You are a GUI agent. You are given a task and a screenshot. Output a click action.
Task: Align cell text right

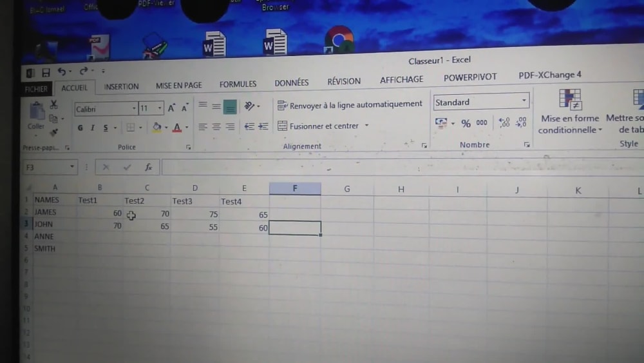[x=231, y=126]
